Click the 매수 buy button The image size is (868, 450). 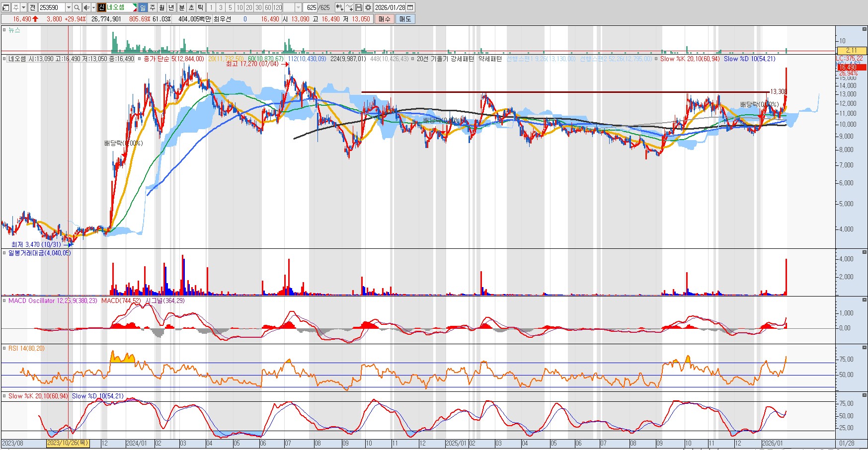pyautogui.click(x=385, y=19)
